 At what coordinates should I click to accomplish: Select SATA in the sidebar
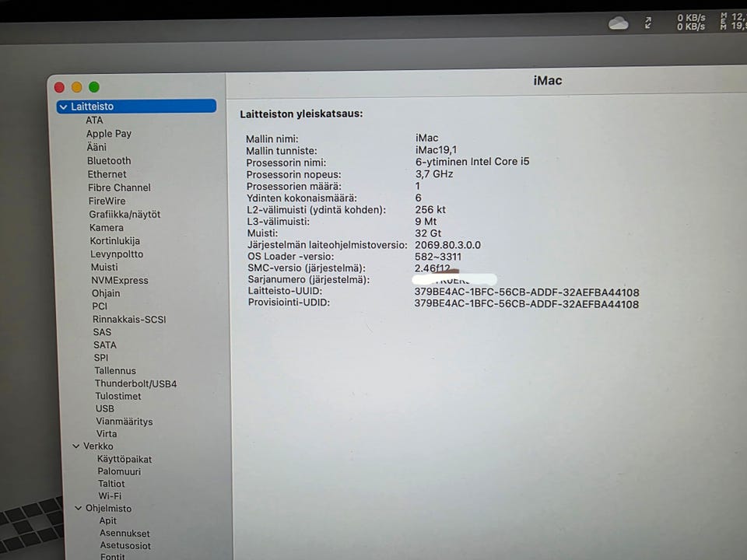coord(105,345)
